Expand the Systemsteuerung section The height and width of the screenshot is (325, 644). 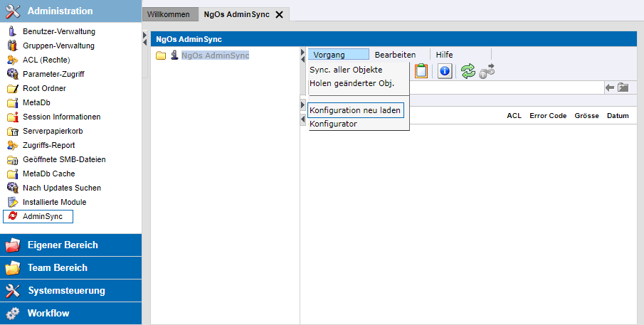pyautogui.click(x=71, y=291)
